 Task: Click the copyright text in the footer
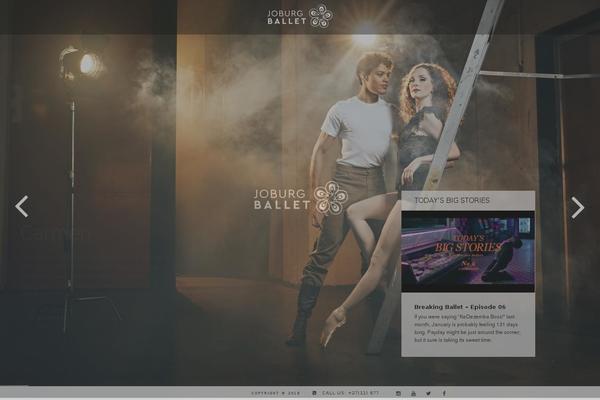click(276, 393)
